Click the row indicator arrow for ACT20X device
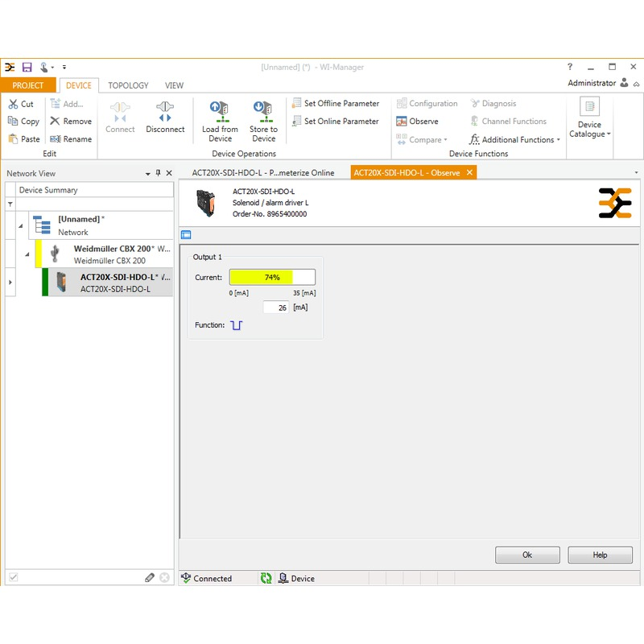The width and height of the screenshot is (644, 644). tap(10, 283)
